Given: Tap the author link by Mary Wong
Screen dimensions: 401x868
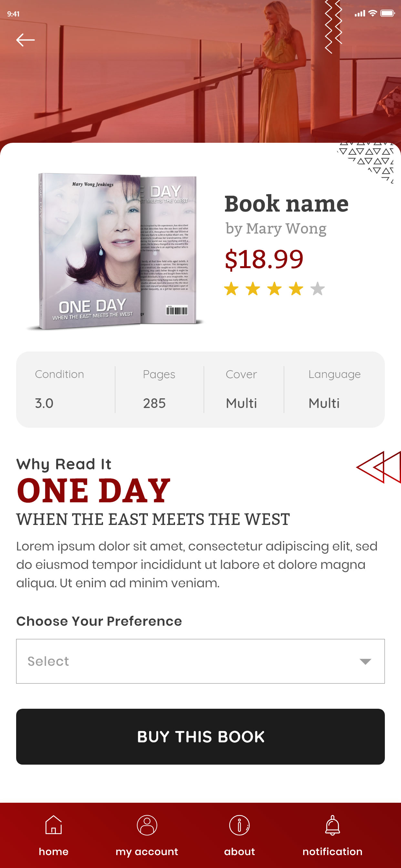Looking at the screenshot, I should click(276, 229).
